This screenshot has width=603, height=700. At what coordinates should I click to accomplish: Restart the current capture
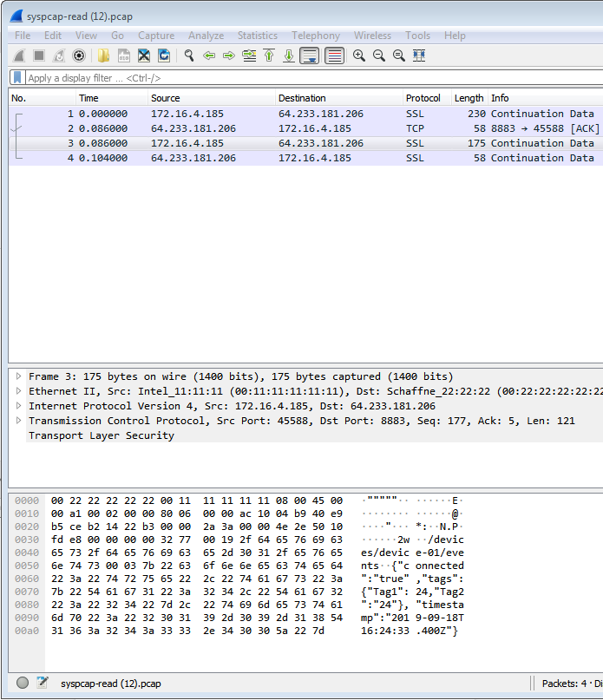[59, 56]
